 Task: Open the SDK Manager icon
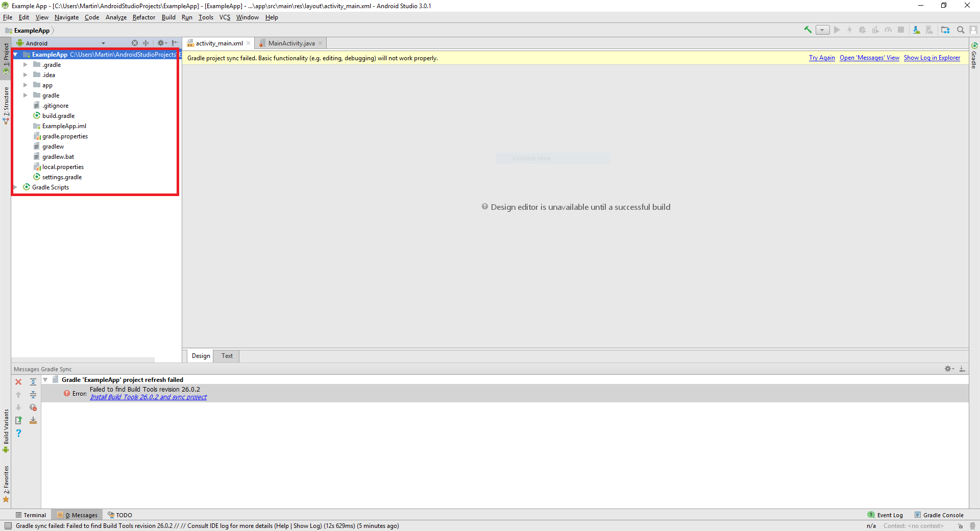coord(917,30)
